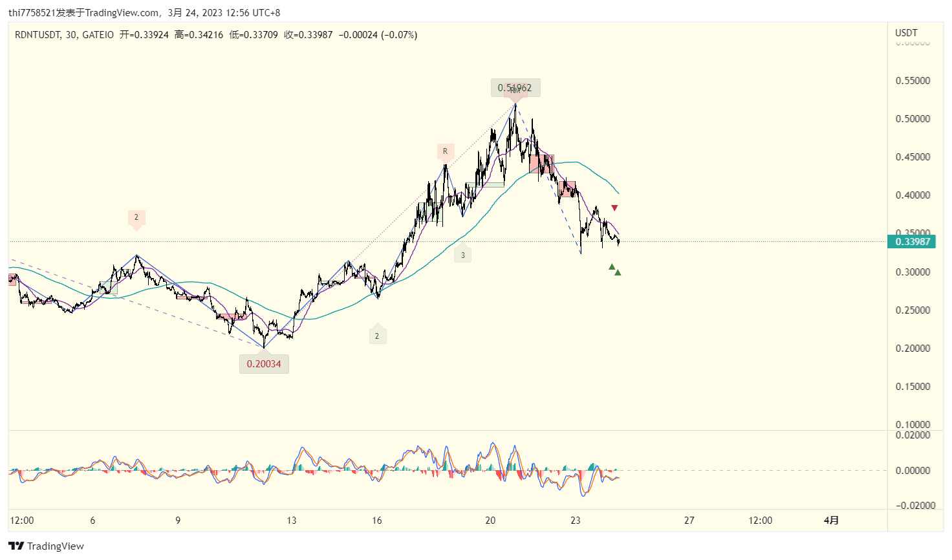
Task: Click the time axis label 16
Action: pos(377,521)
